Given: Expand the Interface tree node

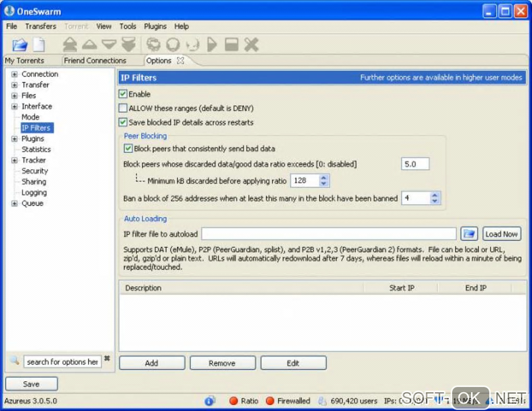Looking at the screenshot, I should (14, 106).
